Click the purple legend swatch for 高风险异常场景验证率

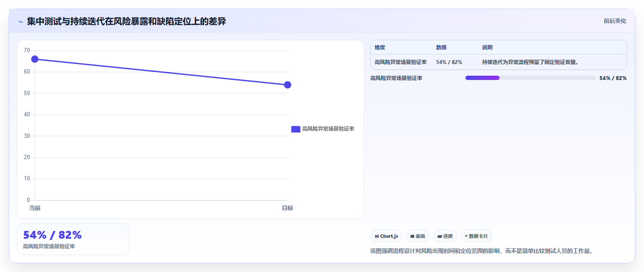tap(296, 129)
